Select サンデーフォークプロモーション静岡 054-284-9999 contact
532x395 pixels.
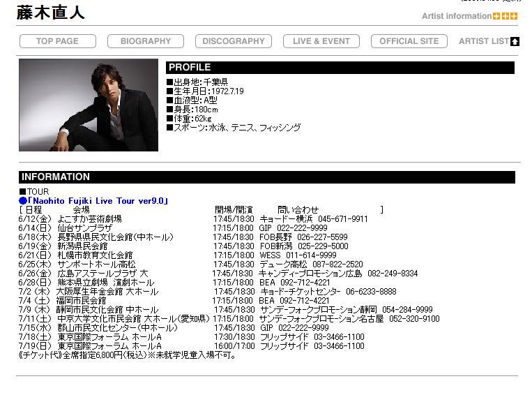(347, 310)
